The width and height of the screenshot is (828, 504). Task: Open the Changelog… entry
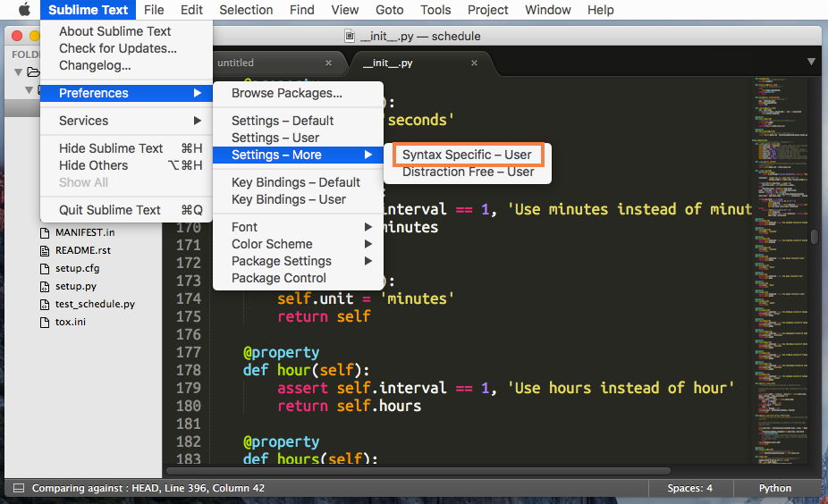(126, 65)
